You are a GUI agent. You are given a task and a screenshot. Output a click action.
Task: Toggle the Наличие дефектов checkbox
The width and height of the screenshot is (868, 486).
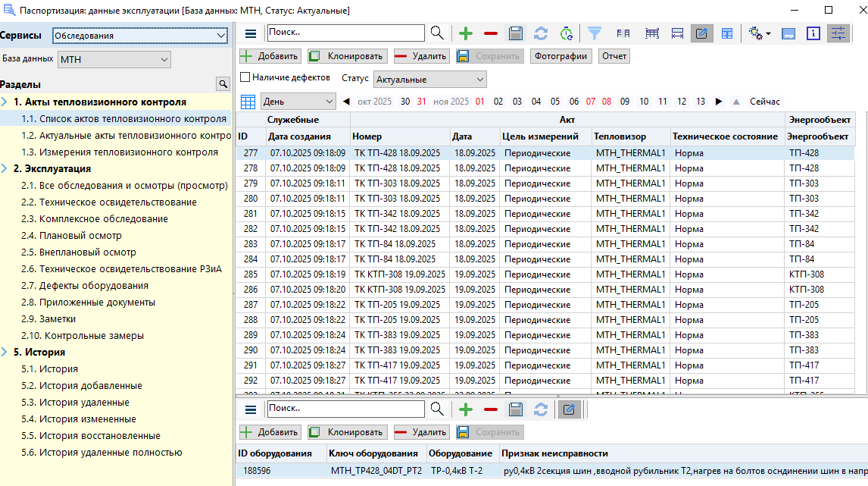tap(245, 77)
